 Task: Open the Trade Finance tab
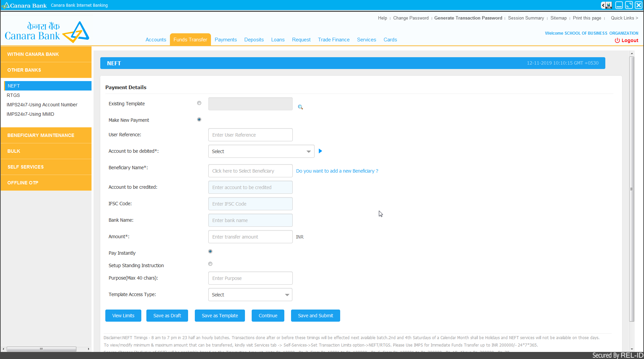[334, 40]
